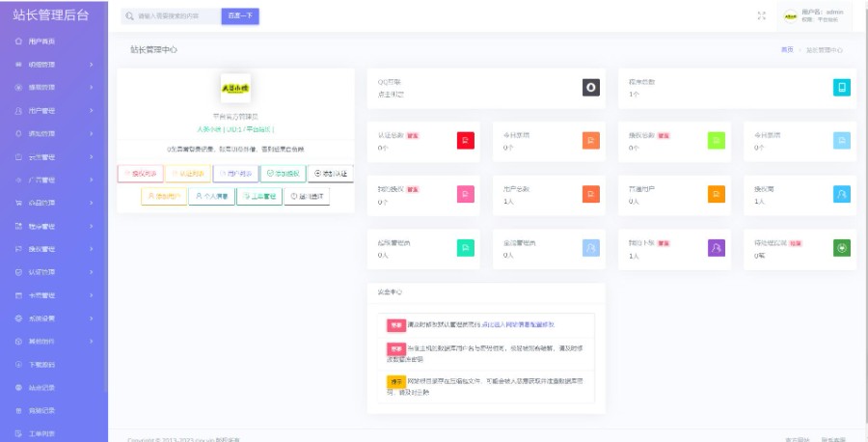868x442 pixels.
Task: Click the light-blue icon on far-right 今日新增 card
Action: 842,141
